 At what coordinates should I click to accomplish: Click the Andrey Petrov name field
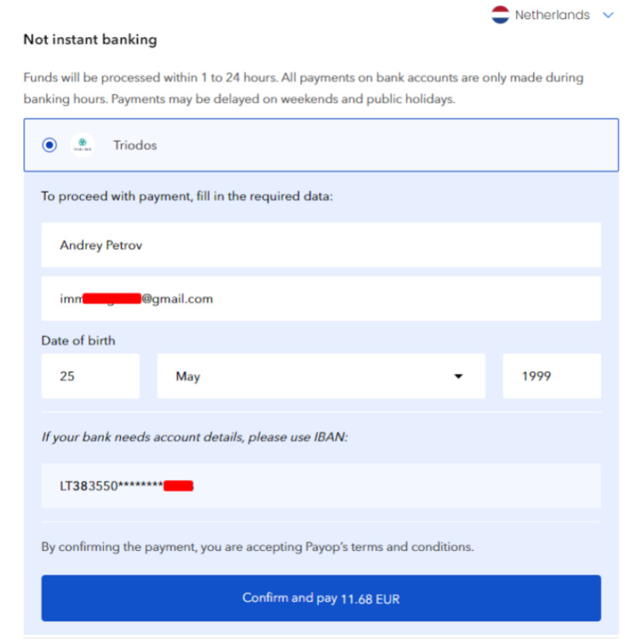[x=321, y=245]
